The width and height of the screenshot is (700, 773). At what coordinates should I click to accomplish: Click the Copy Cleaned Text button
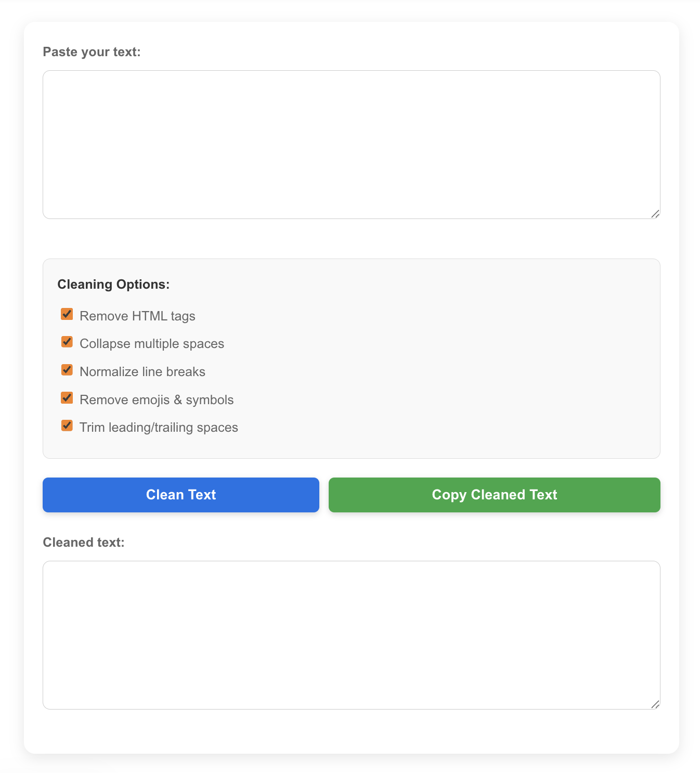pos(494,495)
